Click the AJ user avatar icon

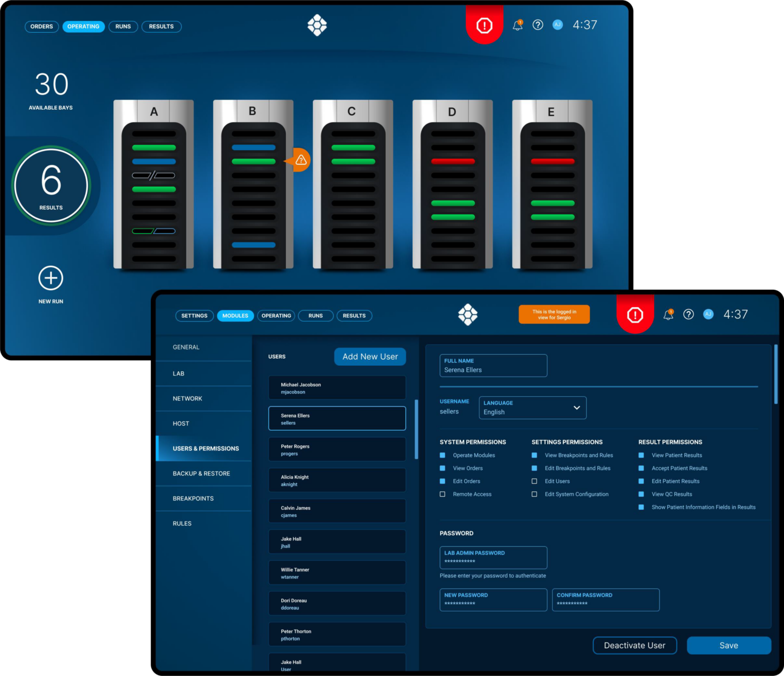pyautogui.click(x=557, y=24)
